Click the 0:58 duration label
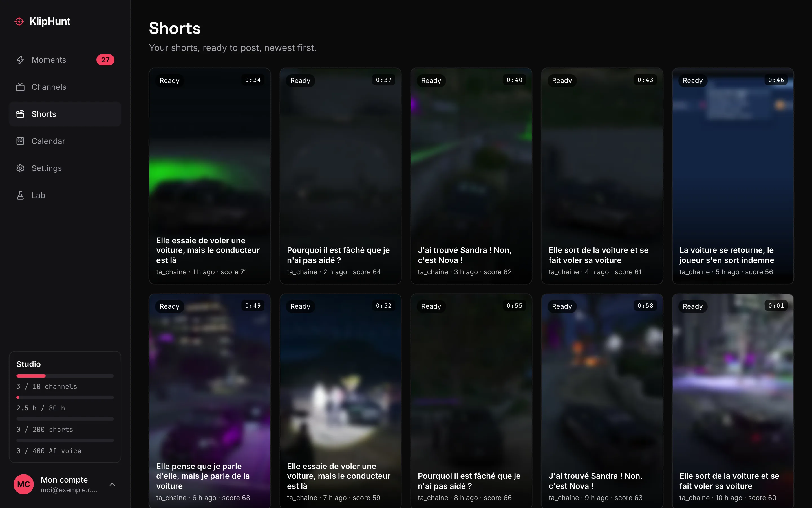Viewport: 812px width, 508px height. (645, 306)
